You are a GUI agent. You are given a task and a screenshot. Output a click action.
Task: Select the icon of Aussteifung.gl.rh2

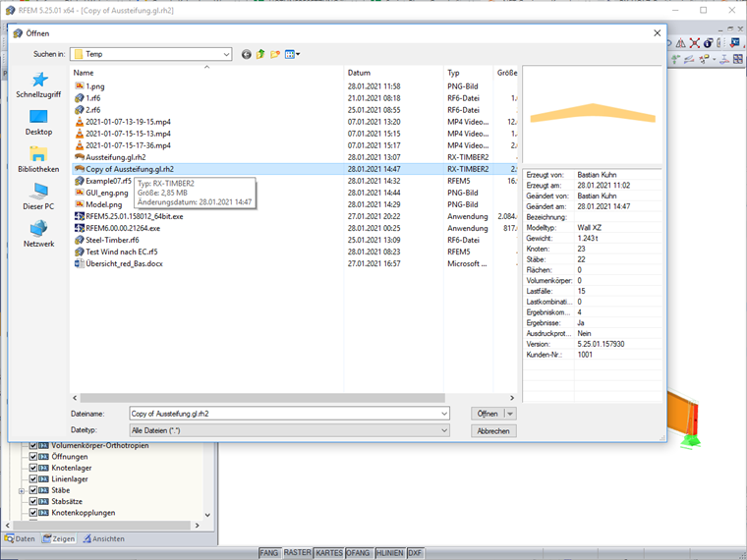click(80, 157)
